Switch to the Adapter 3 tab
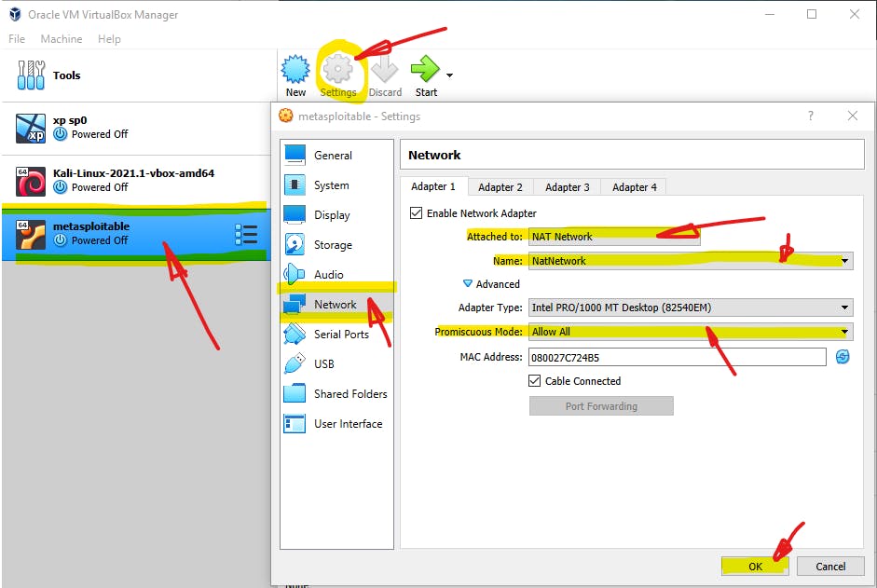Image resolution: width=877 pixels, height=588 pixels. 568,187
